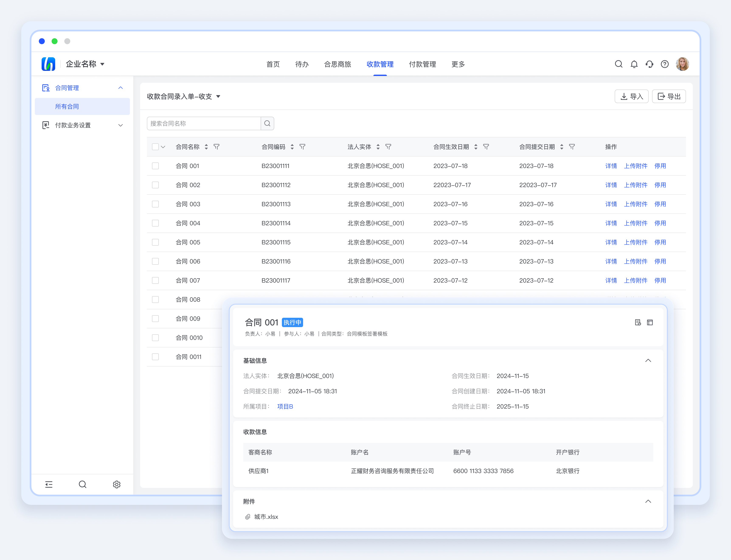
Task: Click the sidebar settings gear icon
Action: pyautogui.click(x=116, y=484)
